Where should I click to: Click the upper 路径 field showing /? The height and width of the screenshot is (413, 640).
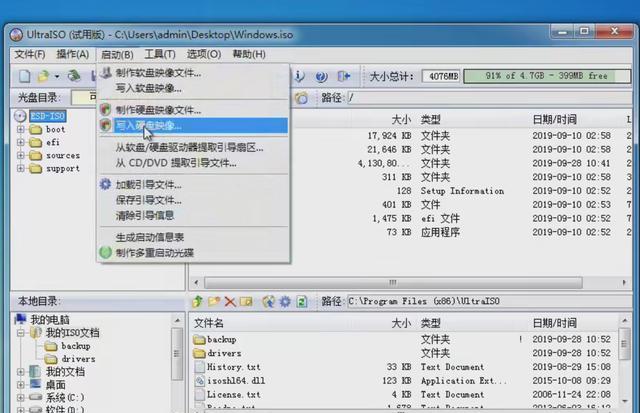[x=489, y=98]
